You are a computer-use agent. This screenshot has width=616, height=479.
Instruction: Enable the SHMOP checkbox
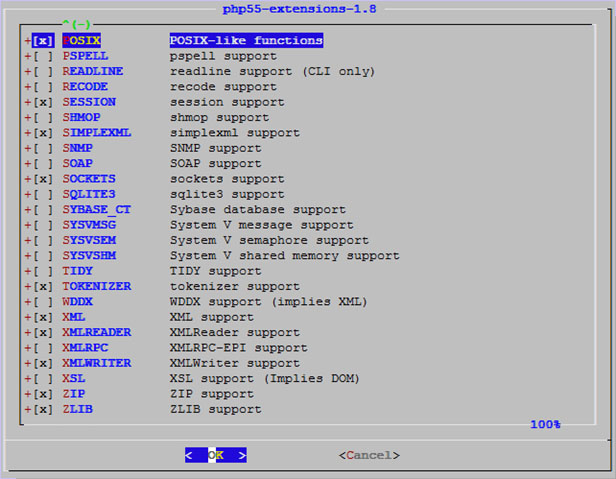coord(43,117)
